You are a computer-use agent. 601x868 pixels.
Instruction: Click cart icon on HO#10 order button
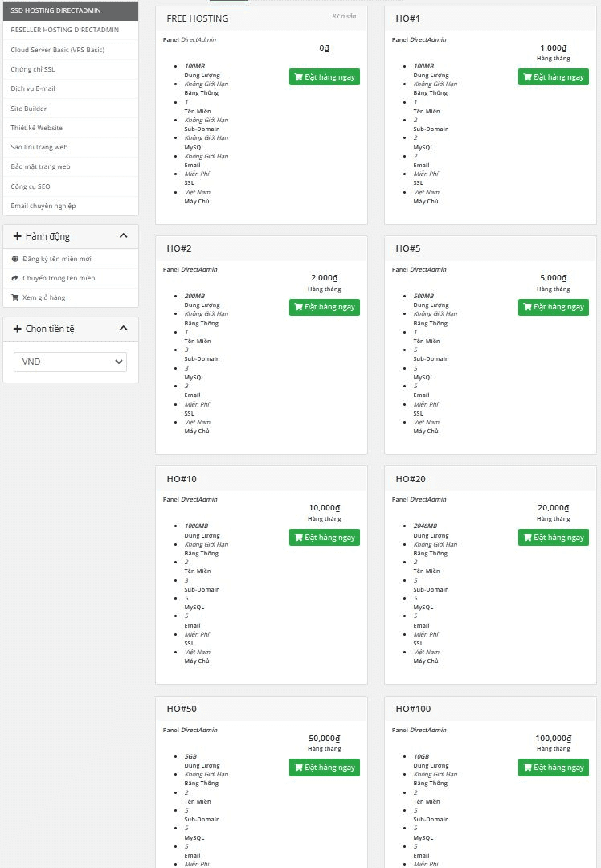tap(299, 538)
